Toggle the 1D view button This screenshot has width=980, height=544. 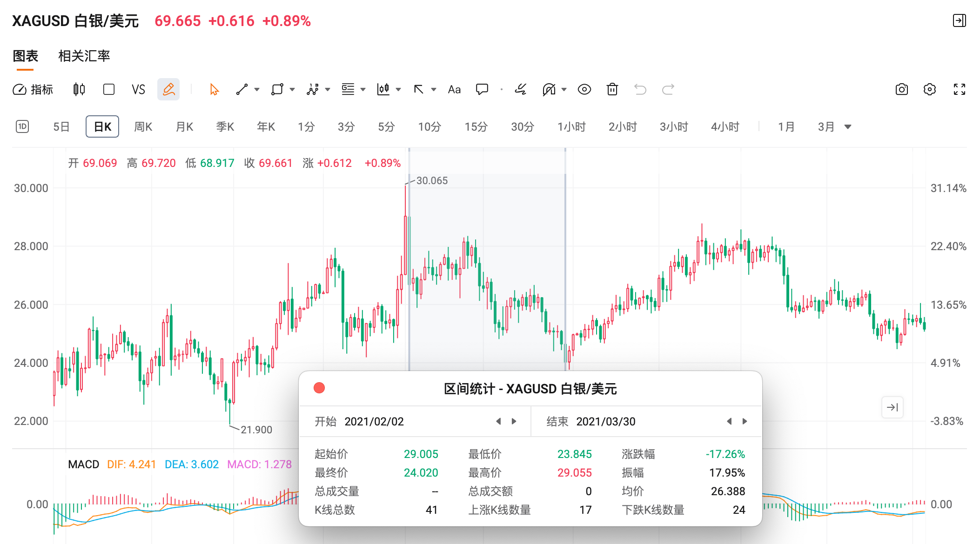(x=22, y=126)
